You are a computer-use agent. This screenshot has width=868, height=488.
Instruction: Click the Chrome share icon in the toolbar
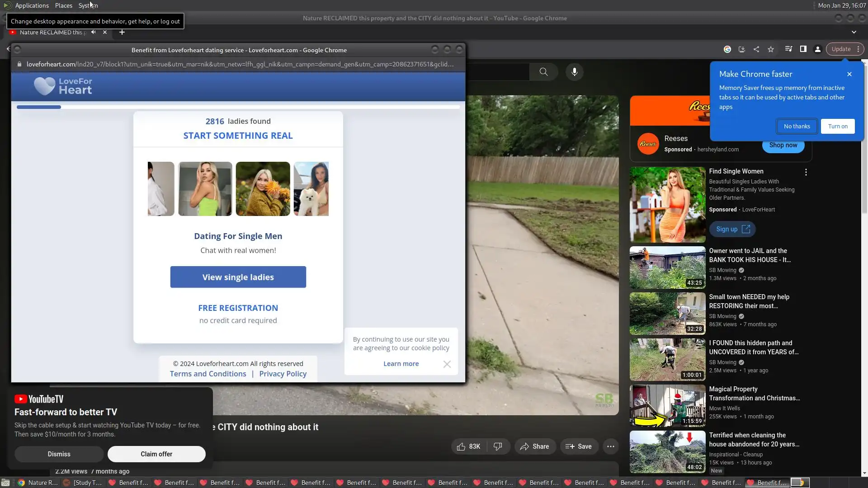pos(756,49)
